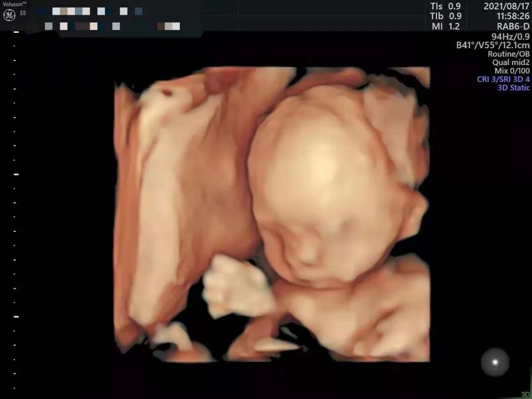Click the 3D label in the corner

click(525, 394)
